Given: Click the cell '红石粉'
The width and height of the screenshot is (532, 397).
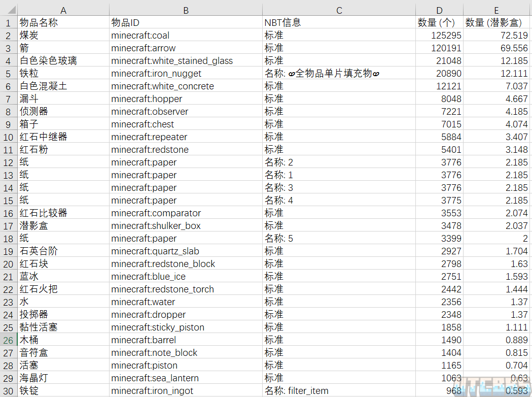Looking at the screenshot, I should click(x=63, y=149).
